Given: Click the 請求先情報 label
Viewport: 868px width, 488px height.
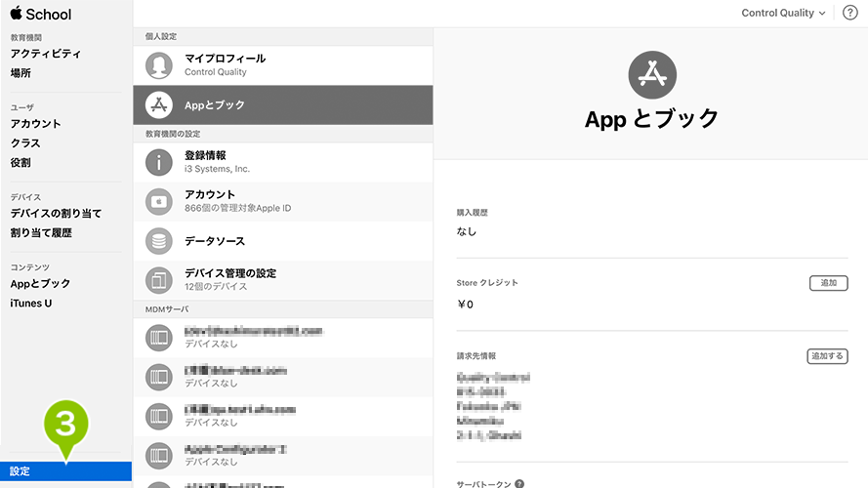Looking at the screenshot, I should pos(476,356).
